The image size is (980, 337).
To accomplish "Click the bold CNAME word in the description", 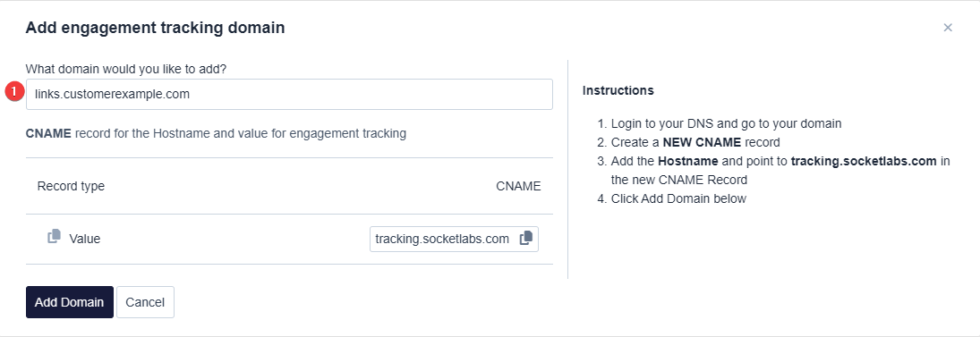I will [x=48, y=133].
